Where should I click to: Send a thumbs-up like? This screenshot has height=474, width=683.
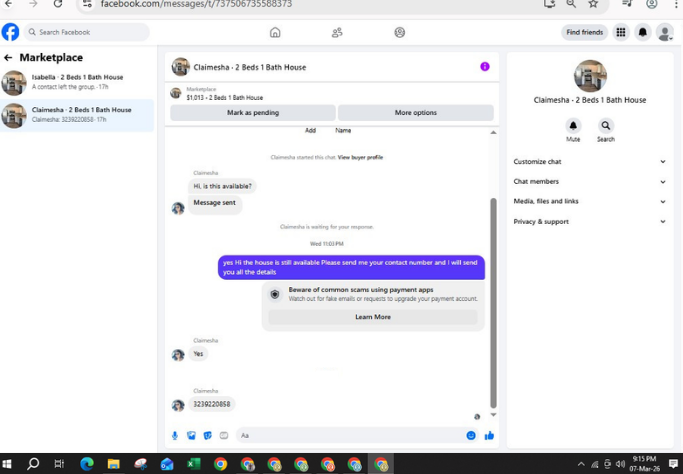(489, 435)
